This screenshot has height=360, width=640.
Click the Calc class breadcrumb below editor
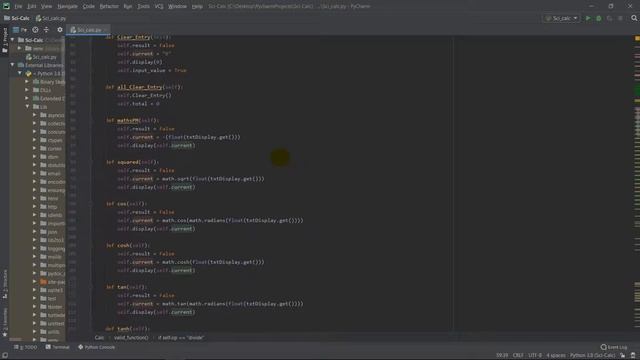[99, 338]
